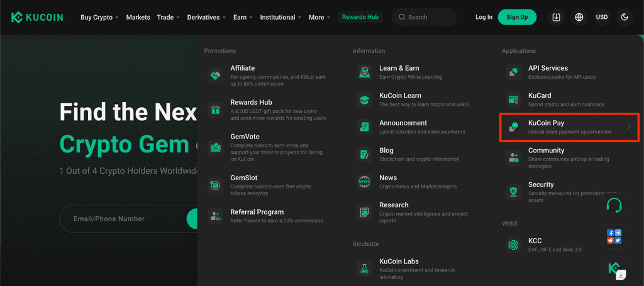Click the KuCoin Learn graduation cap icon
The height and width of the screenshot is (286, 644).
pos(364,100)
